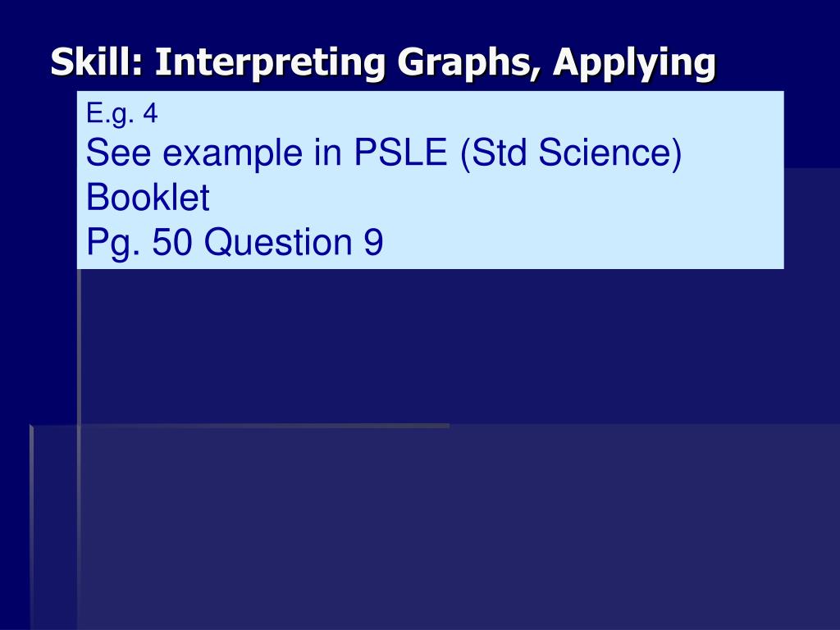
Task: Click the horizontal grey decorative line across the lower slide
Action: click(241, 427)
